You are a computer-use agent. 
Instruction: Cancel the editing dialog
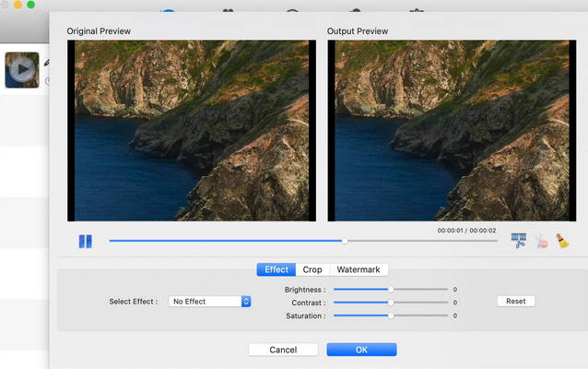(x=283, y=350)
